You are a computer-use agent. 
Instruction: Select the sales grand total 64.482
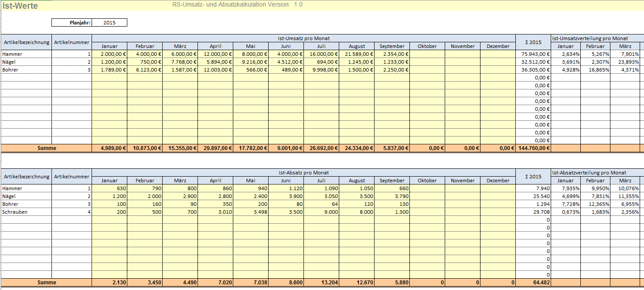coord(533,283)
